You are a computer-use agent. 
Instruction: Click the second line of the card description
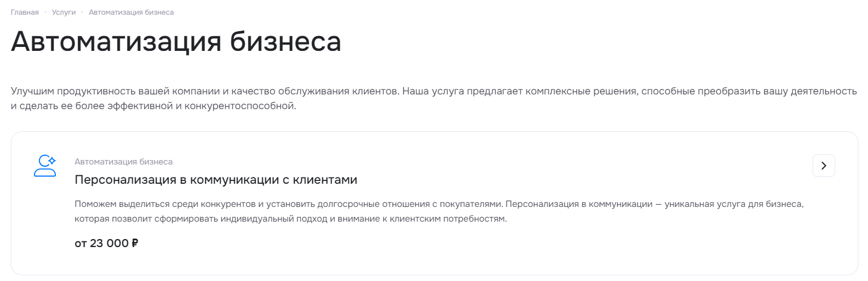pyautogui.click(x=291, y=218)
